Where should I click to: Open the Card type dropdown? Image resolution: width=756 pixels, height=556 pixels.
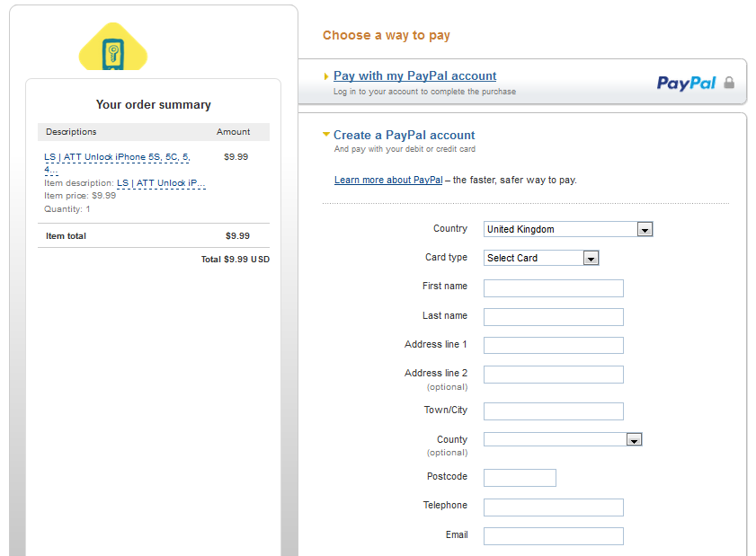pyautogui.click(x=540, y=258)
